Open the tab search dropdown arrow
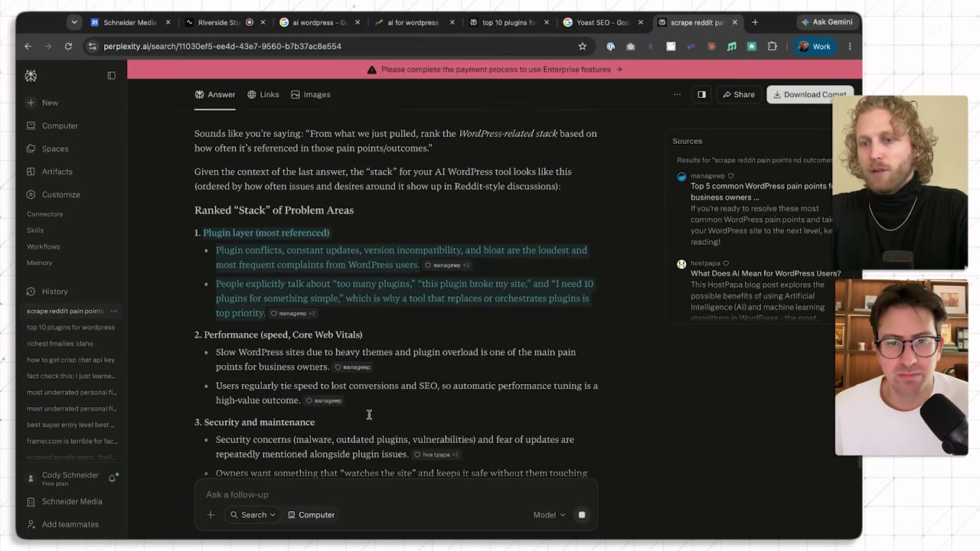980x551 pixels. coord(74,22)
